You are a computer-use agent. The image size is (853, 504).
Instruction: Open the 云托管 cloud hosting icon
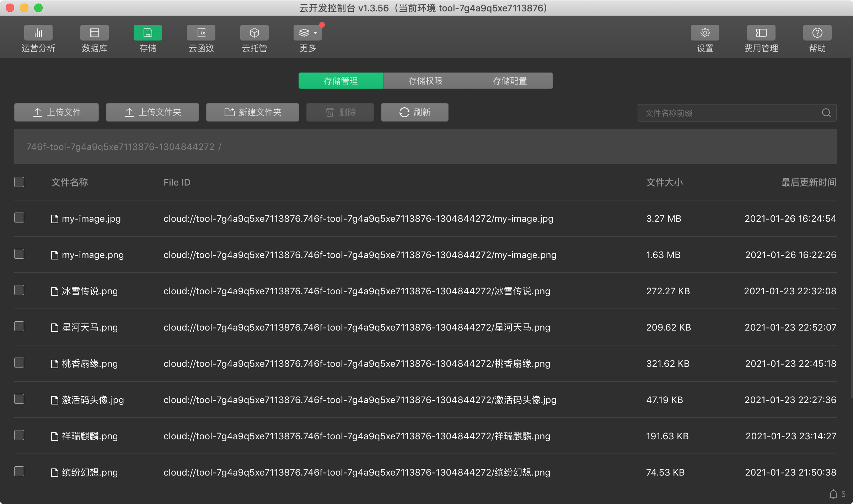point(254,33)
